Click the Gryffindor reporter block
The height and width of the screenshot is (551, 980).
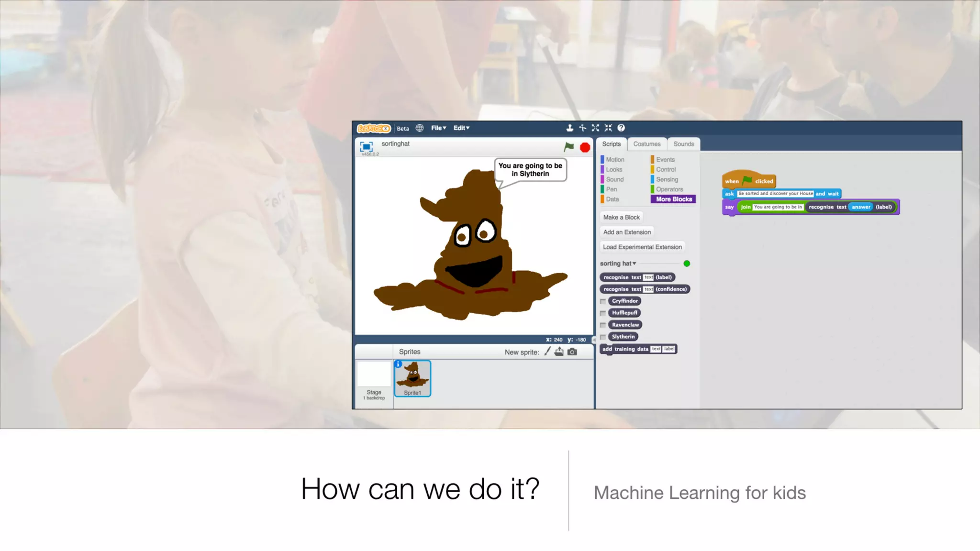click(624, 301)
